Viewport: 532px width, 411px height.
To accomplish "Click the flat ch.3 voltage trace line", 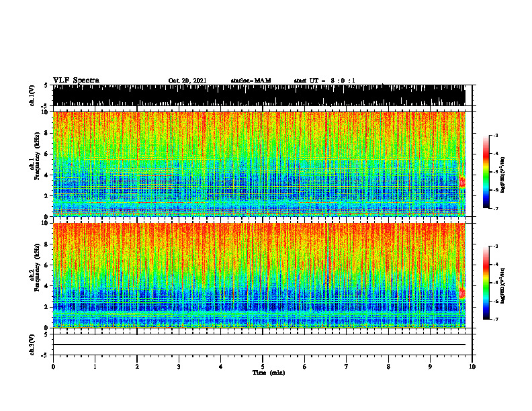I will (x=259, y=345).
